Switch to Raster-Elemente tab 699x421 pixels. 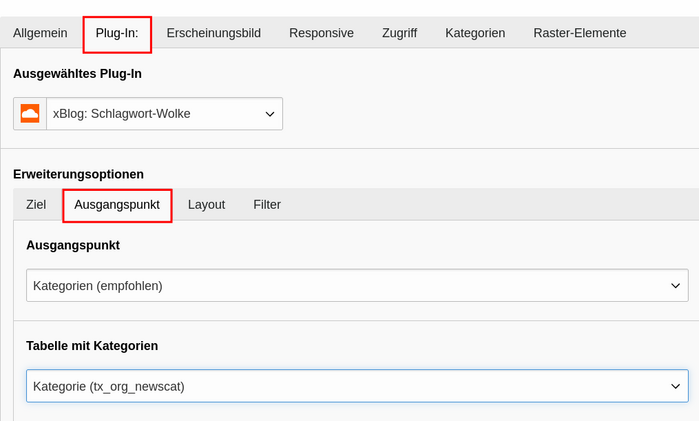[580, 33]
